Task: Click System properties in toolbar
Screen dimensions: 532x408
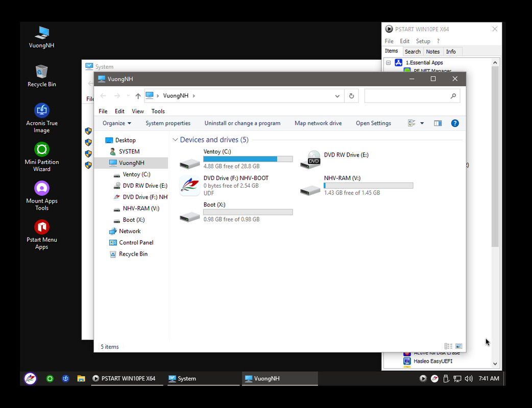Action: point(168,123)
